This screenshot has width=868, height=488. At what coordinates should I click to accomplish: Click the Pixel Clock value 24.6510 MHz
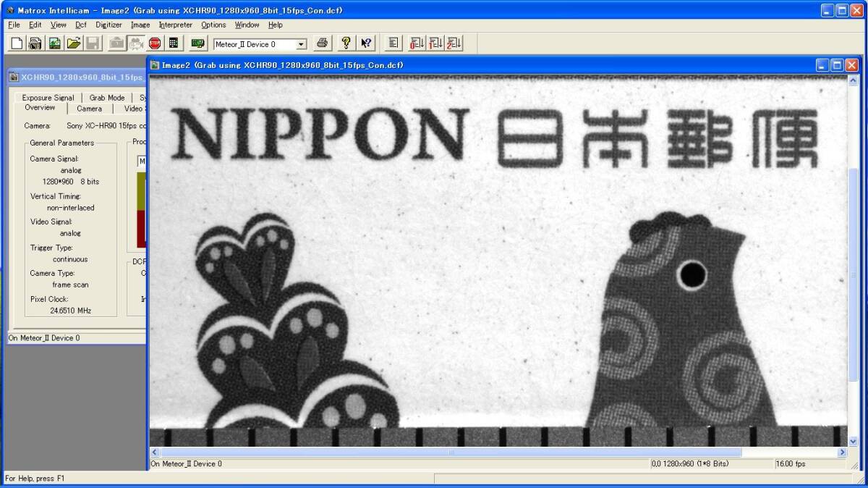[x=70, y=311]
